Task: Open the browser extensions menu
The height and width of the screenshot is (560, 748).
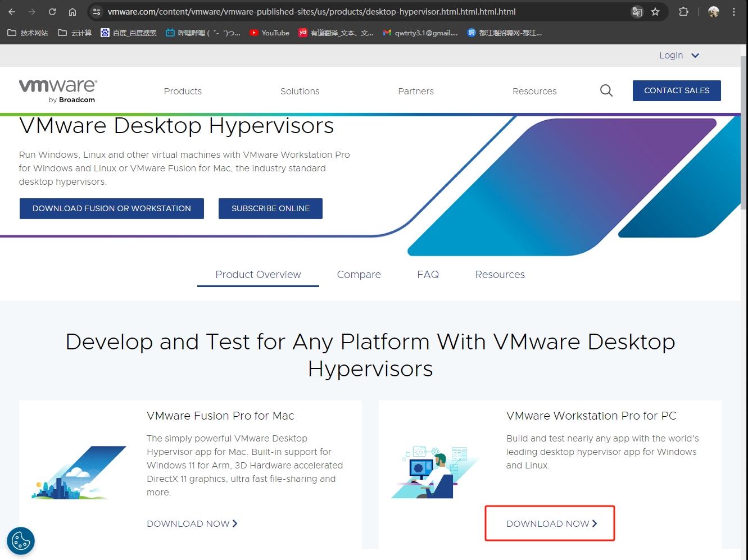Action: tap(683, 12)
